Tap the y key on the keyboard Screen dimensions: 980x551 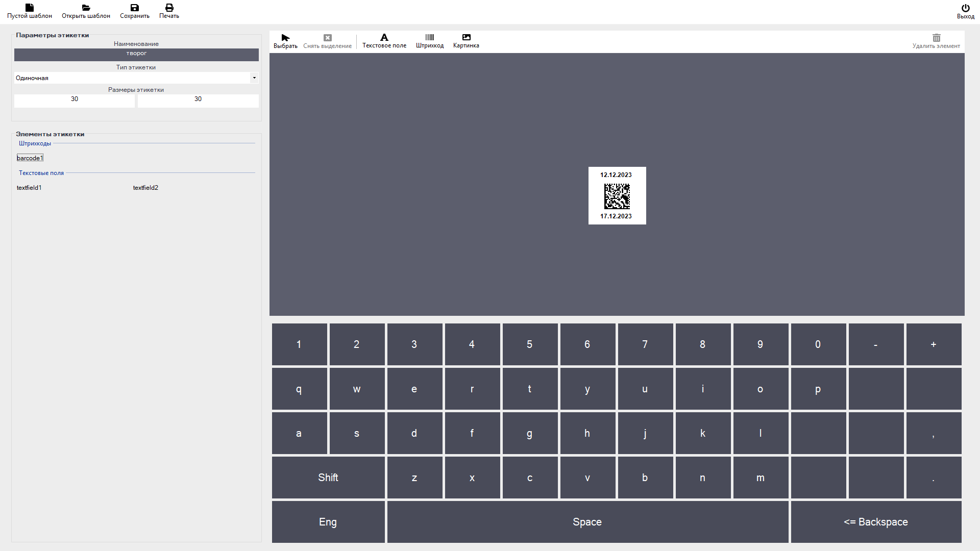click(588, 389)
